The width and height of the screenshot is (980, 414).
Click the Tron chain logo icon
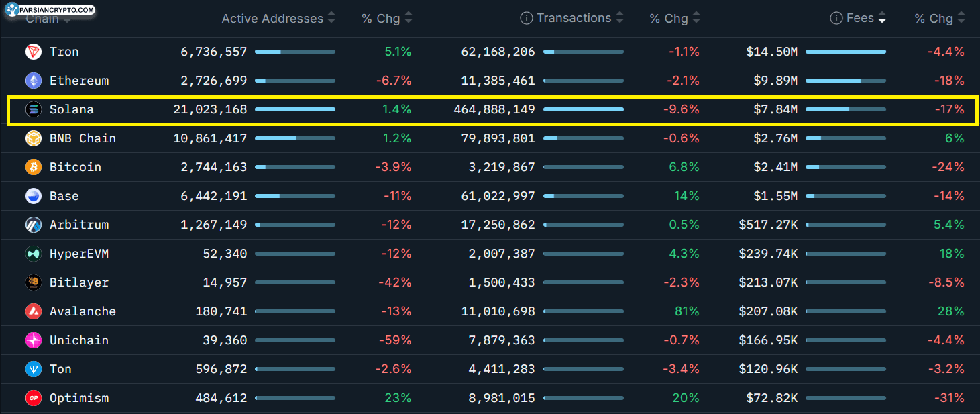pyautogui.click(x=34, y=52)
